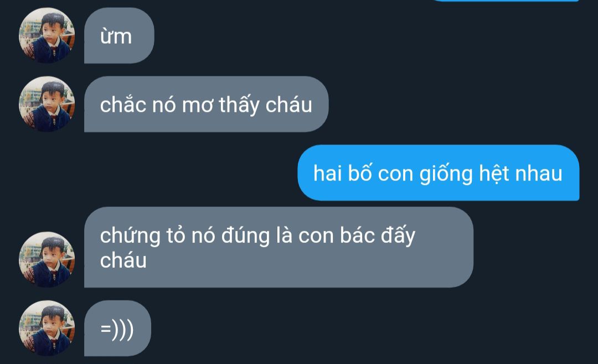Click the word "nhau" in the blue message
This screenshot has height=364, width=598.
(539, 173)
